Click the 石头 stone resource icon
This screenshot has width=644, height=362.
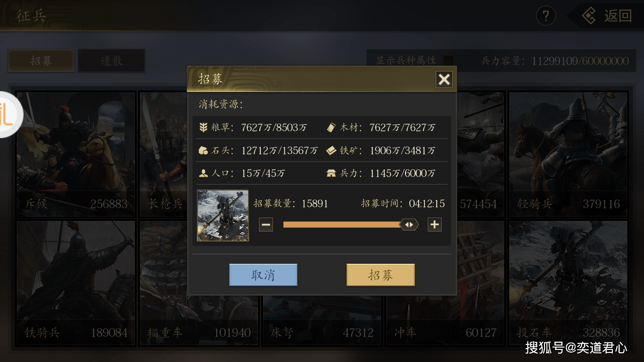[203, 150]
